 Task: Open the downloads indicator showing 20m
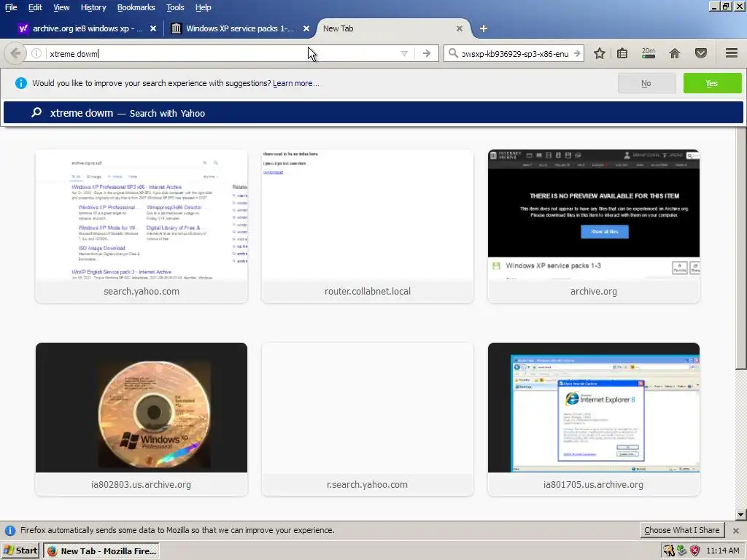(649, 53)
